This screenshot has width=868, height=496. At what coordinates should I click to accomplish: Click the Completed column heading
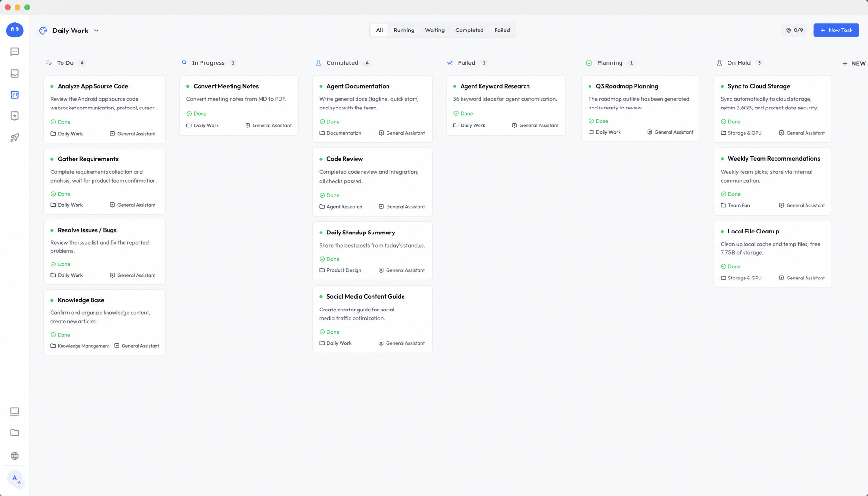[x=342, y=63]
